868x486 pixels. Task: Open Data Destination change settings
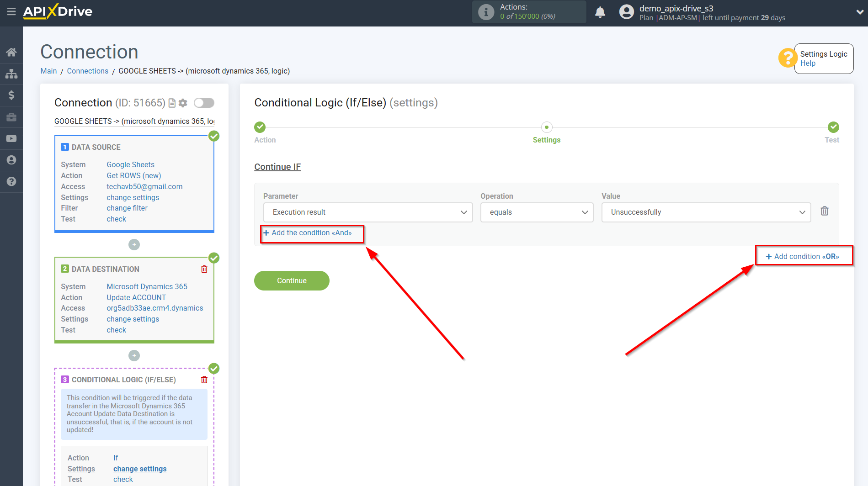(133, 319)
